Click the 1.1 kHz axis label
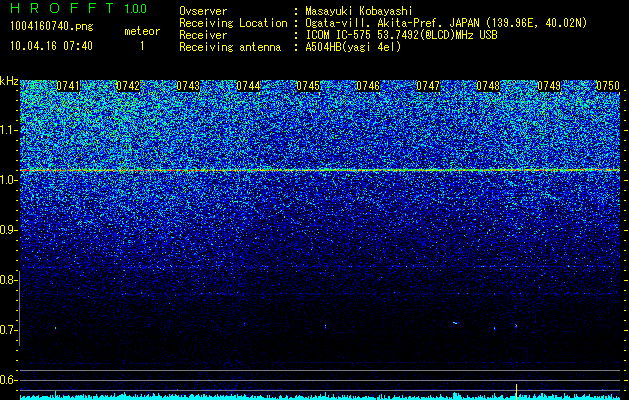The image size is (629, 400). [x=8, y=130]
